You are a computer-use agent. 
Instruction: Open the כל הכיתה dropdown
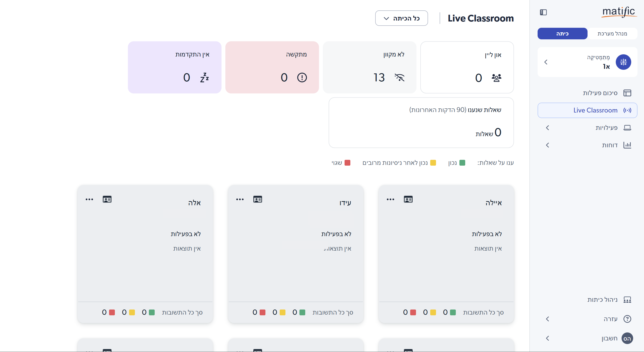click(401, 18)
